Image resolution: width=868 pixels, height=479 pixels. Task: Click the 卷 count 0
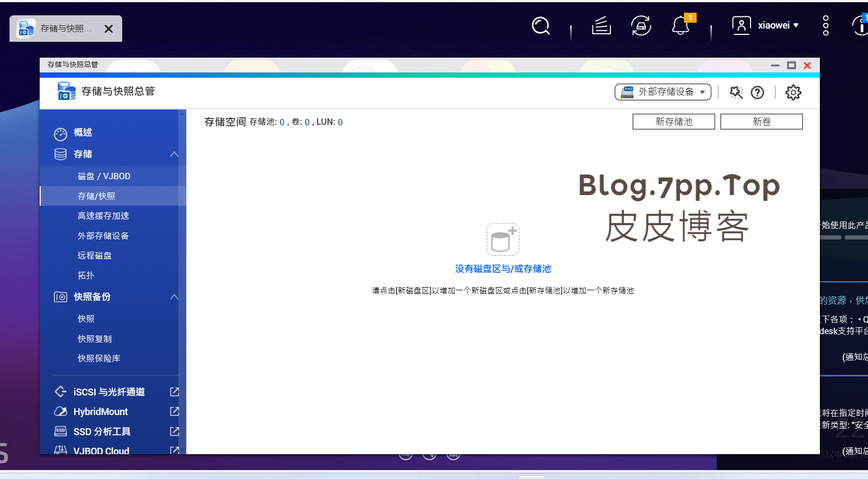tap(307, 122)
